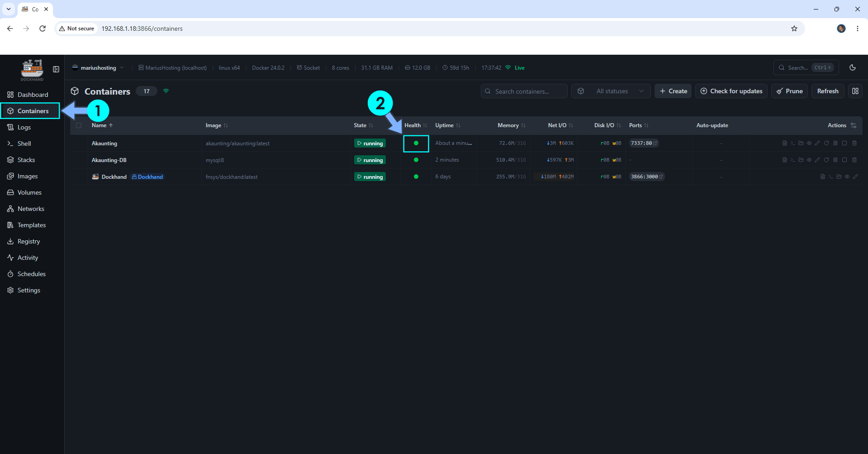Screen dimensions: 868x454
Task: Open terminal for the Dockhand container row
Action: [830, 177]
